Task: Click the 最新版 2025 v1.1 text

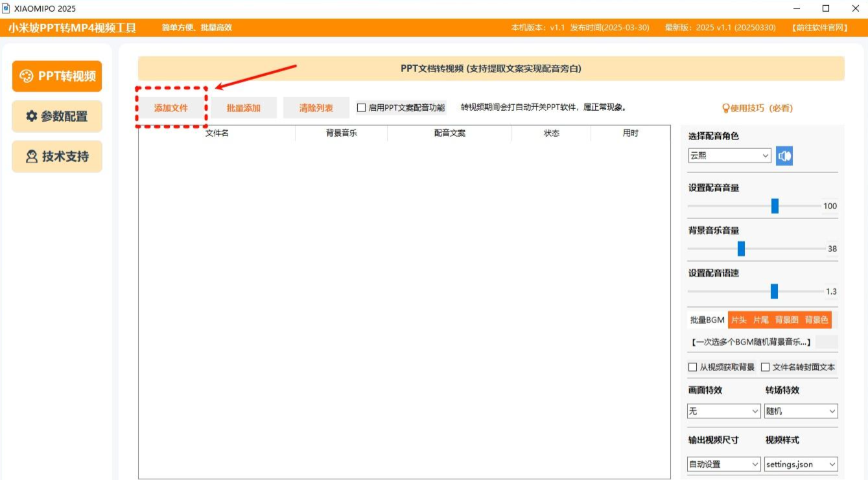Action: pos(720,28)
